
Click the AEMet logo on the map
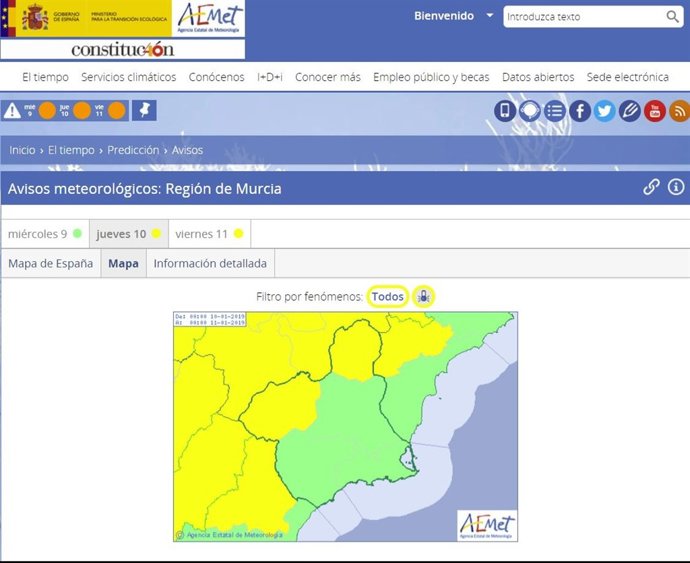pos(487,525)
